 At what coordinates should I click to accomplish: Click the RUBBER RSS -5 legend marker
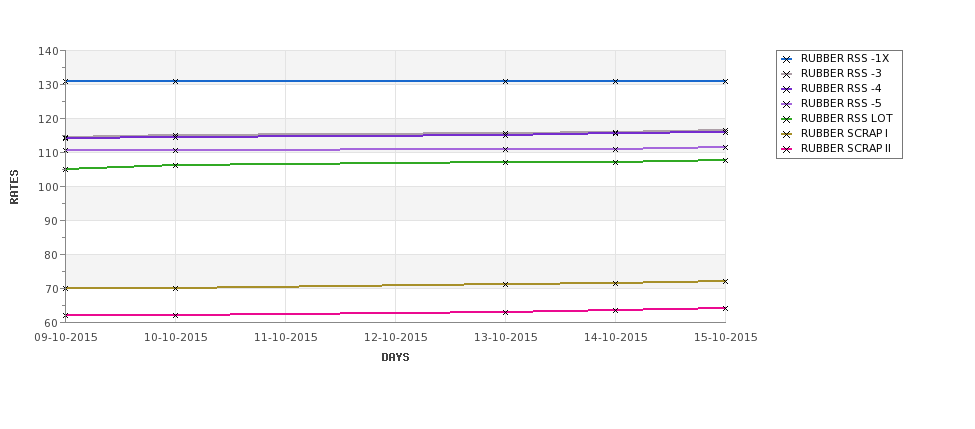pyautogui.click(x=787, y=104)
